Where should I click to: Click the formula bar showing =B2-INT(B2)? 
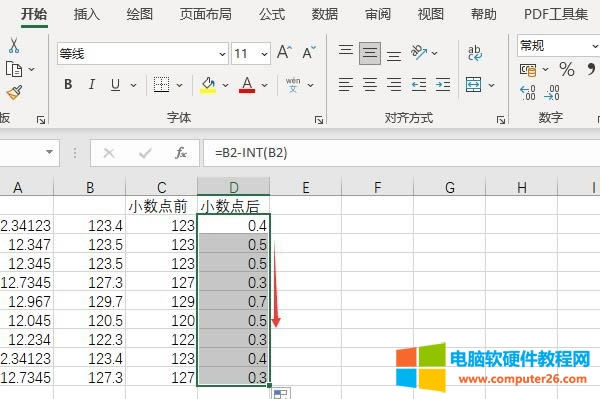402,153
